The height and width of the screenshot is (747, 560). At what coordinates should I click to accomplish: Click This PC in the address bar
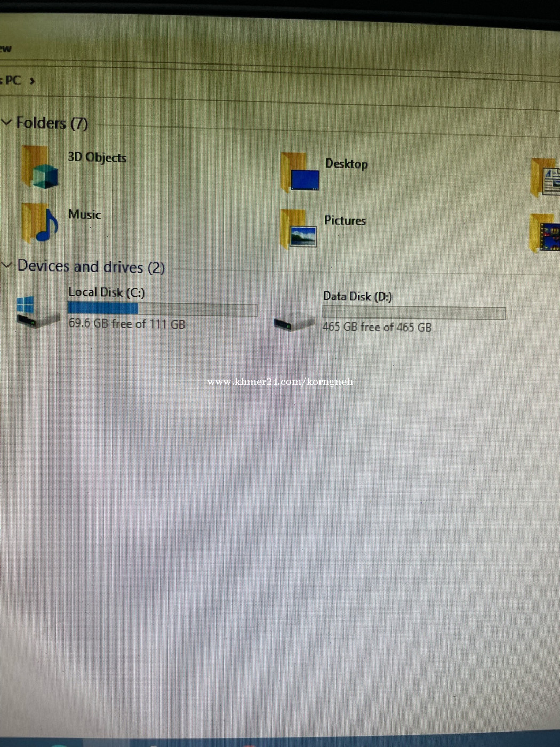(12, 81)
